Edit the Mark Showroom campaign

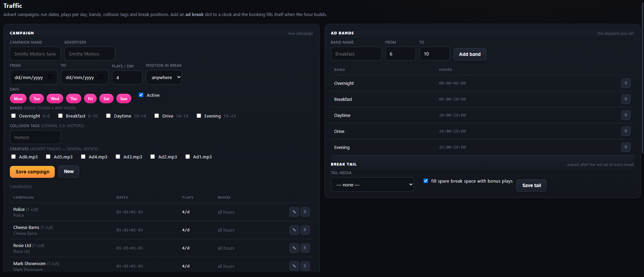294,266
